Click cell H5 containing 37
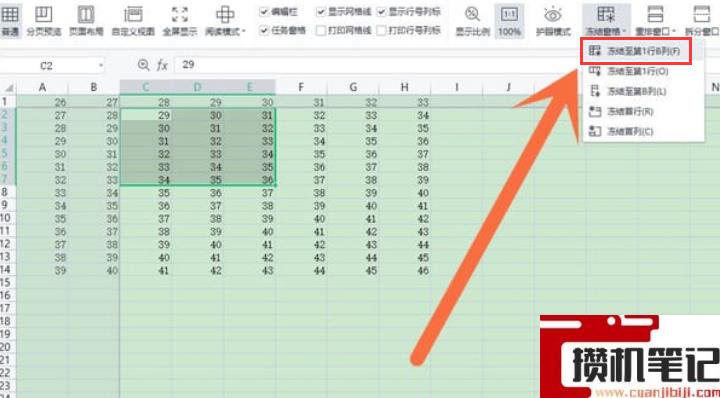 [405, 154]
